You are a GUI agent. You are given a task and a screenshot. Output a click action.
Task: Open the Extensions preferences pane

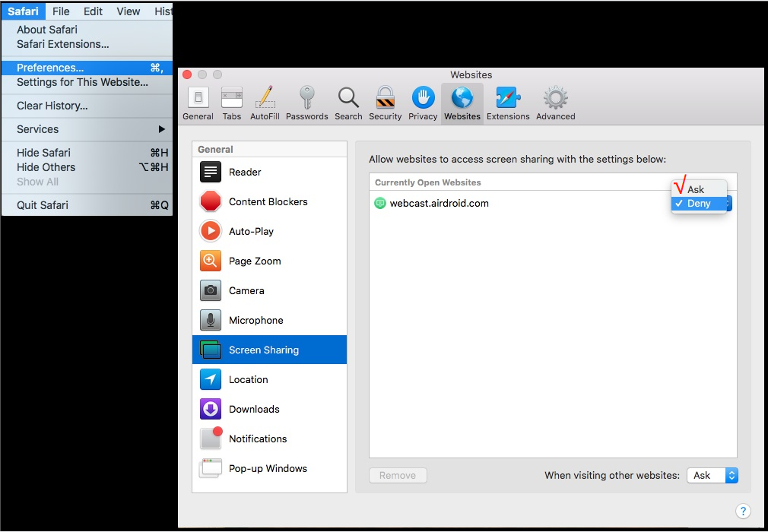click(508, 103)
